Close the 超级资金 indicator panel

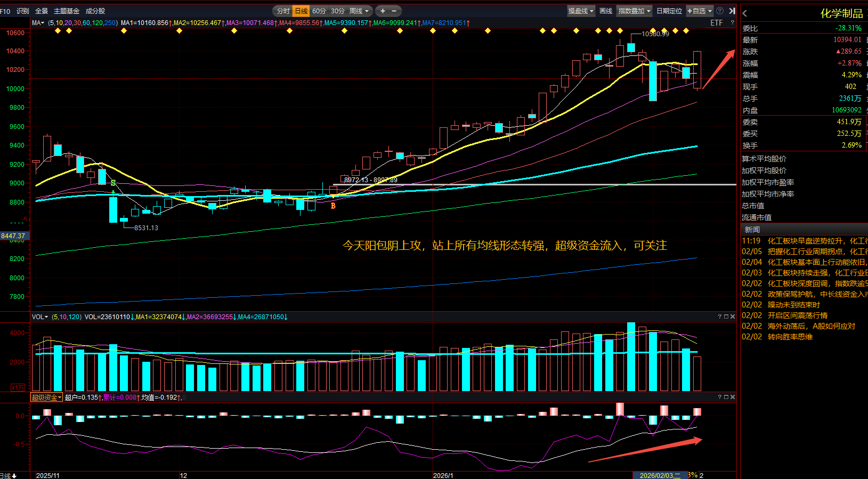click(733, 397)
